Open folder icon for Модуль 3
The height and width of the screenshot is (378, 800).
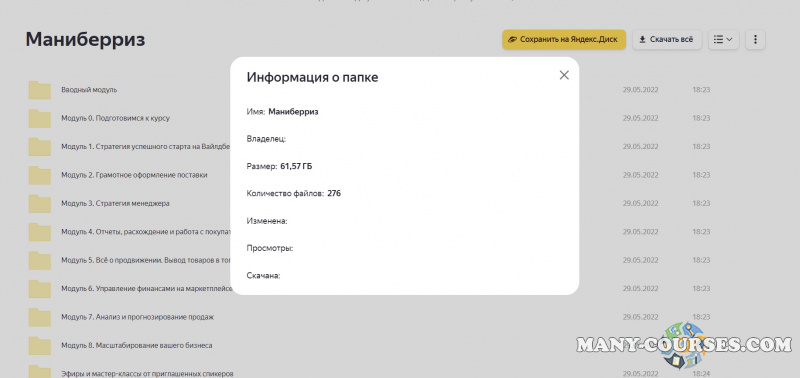(x=40, y=204)
